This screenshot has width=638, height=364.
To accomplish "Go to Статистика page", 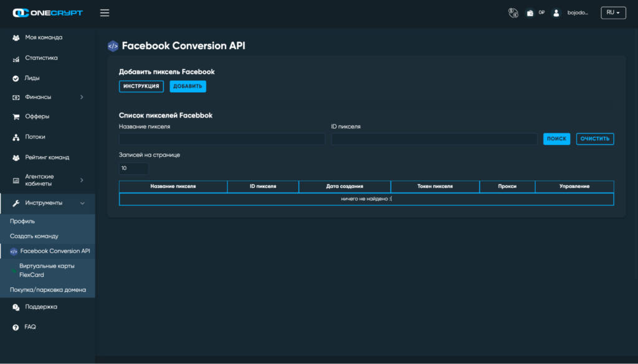I will tap(42, 58).
